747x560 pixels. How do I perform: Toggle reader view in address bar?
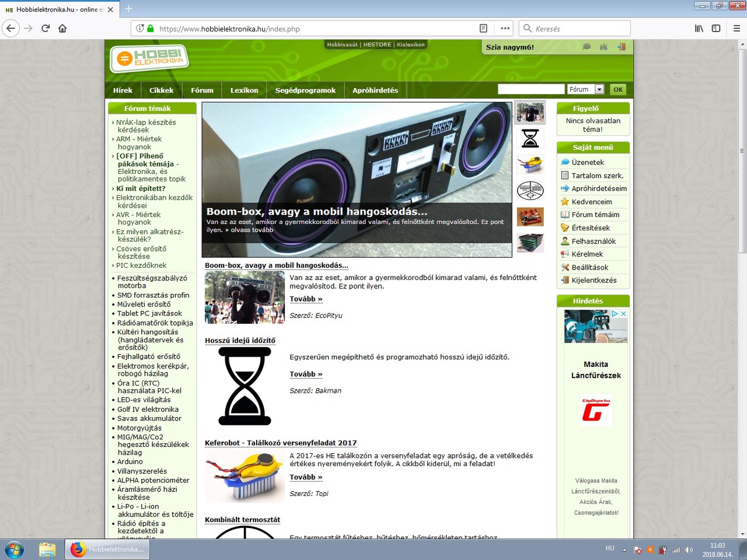483,28
